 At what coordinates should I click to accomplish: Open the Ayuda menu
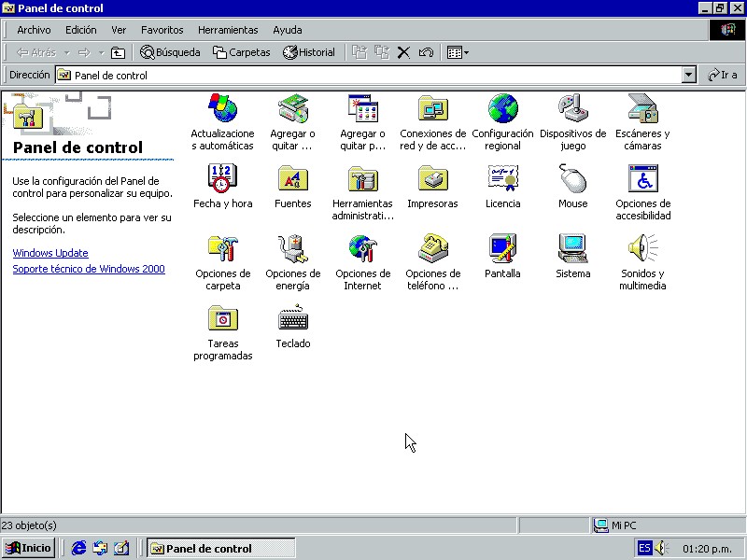pyautogui.click(x=288, y=30)
